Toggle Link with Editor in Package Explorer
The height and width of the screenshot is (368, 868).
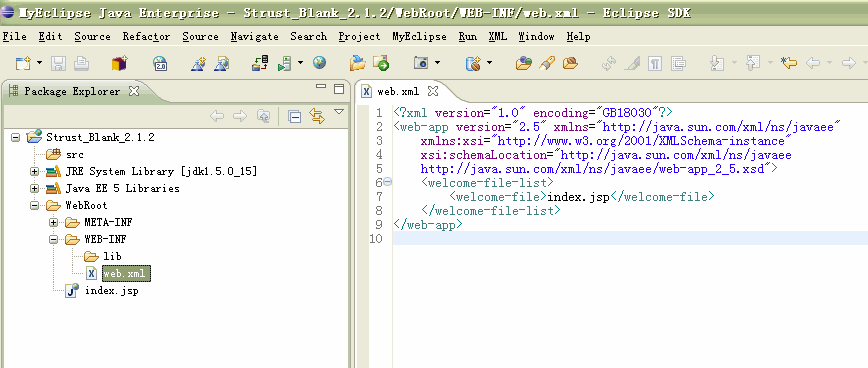click(x=317, y=116)
